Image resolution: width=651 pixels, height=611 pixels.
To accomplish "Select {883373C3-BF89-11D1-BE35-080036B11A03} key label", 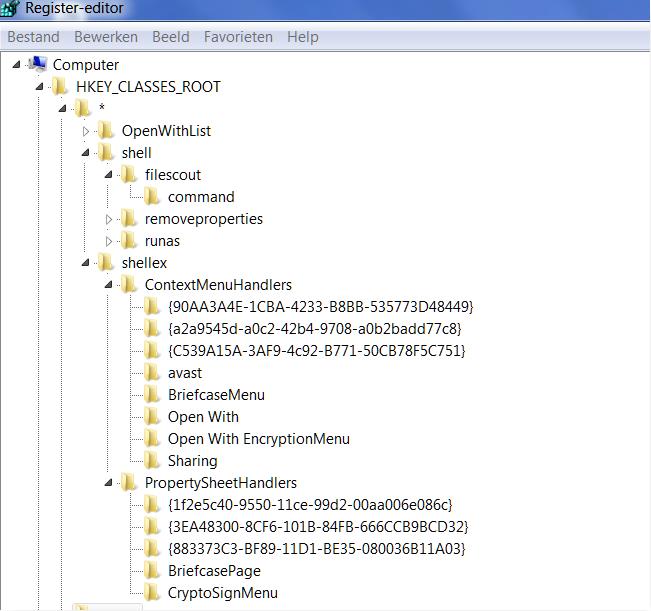I will [317, 549].
